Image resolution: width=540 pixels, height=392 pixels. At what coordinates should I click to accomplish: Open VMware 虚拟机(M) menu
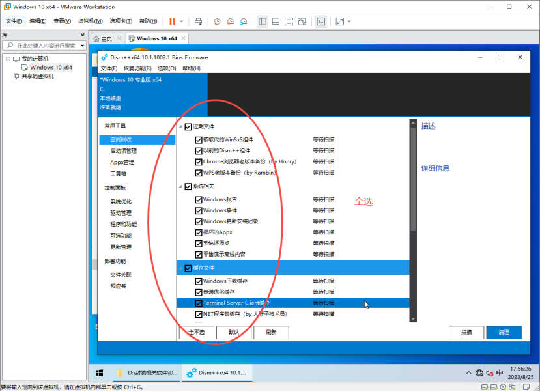91,21
